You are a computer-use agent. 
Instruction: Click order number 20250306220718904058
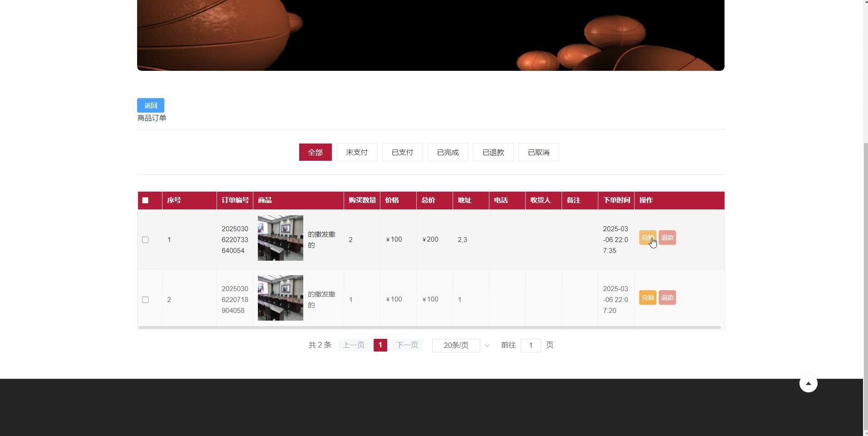235,300
